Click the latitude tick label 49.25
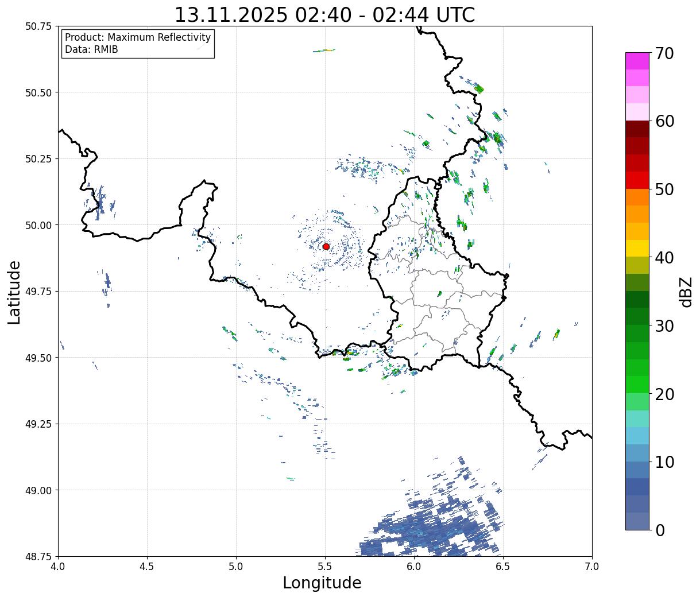 coord(38,424)
